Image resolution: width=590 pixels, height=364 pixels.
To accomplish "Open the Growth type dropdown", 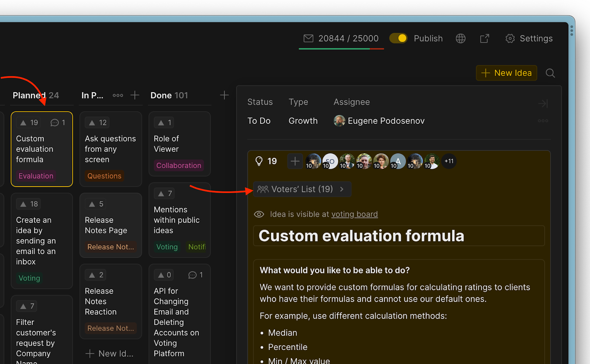I will coord(303,121).
